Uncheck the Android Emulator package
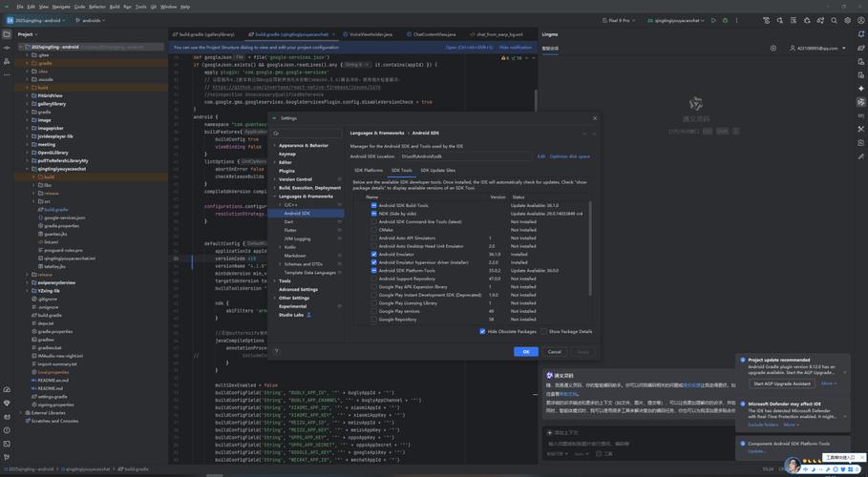 [x=374, y=255]
